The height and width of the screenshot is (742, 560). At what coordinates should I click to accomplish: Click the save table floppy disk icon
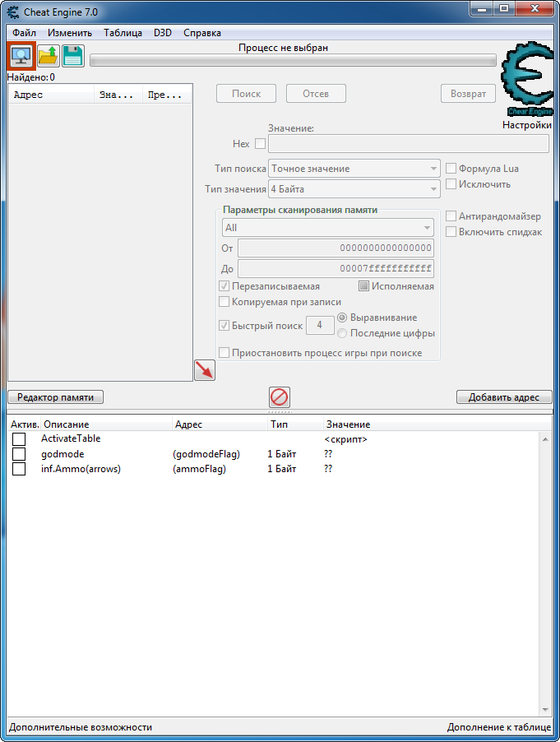[x=73, y=56]
